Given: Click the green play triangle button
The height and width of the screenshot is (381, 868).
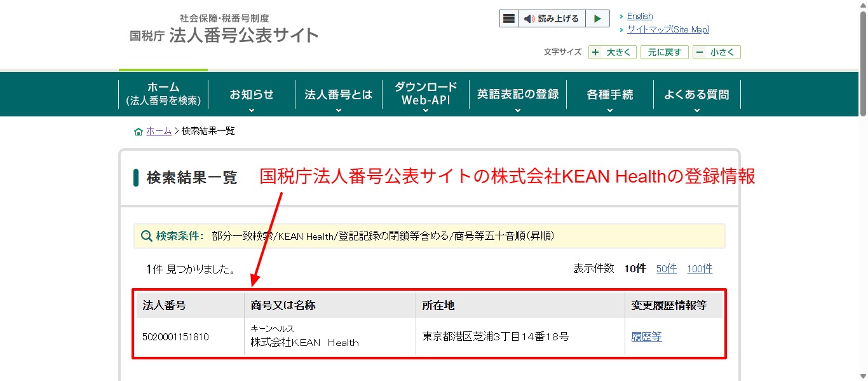Looking at the screenshot, I should 597,18.
